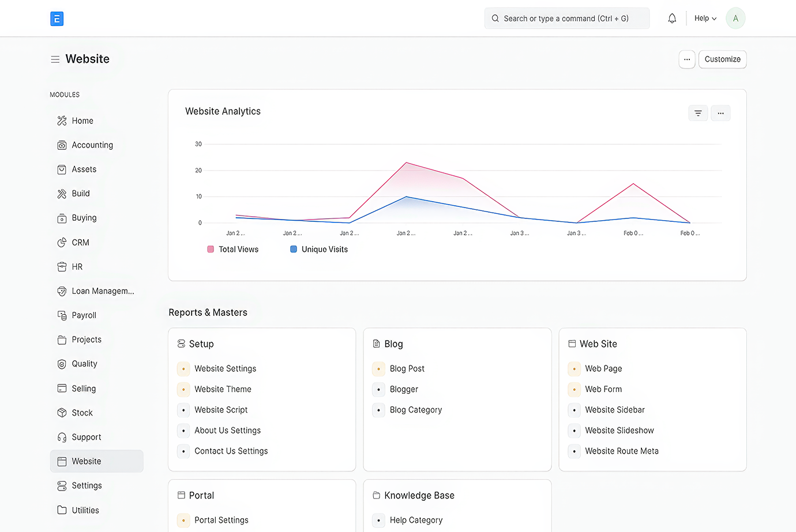Click the CRM module icon
Screen dimensions: 796x532
[x=62, y=243]
